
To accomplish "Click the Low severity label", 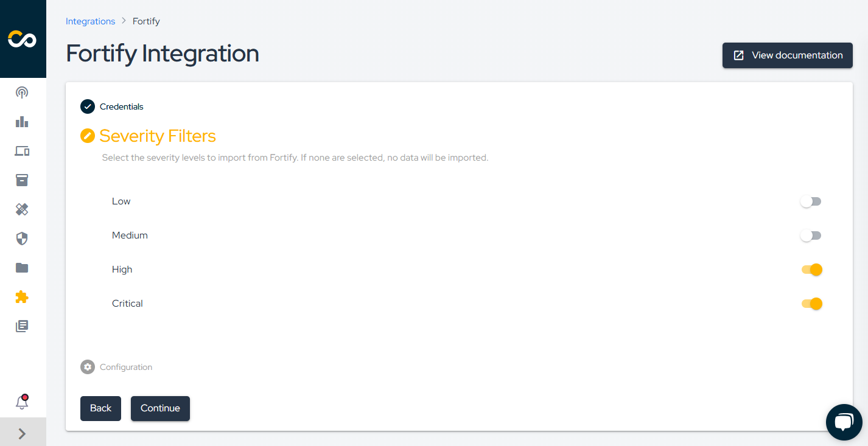I will coord(121,201).
